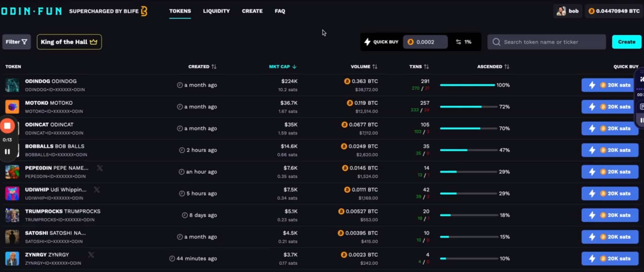Click ODINDOG's 100% ascended progress bar
Screen dimensions: 644x272
(467, 85)
